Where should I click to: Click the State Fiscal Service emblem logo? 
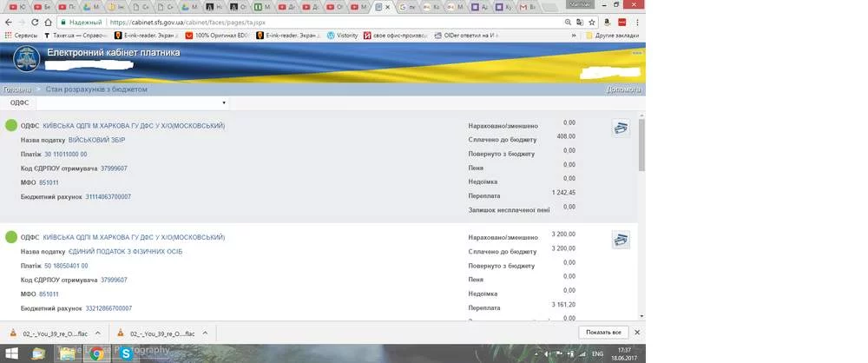pyautogui.click(x=27, y=61)
